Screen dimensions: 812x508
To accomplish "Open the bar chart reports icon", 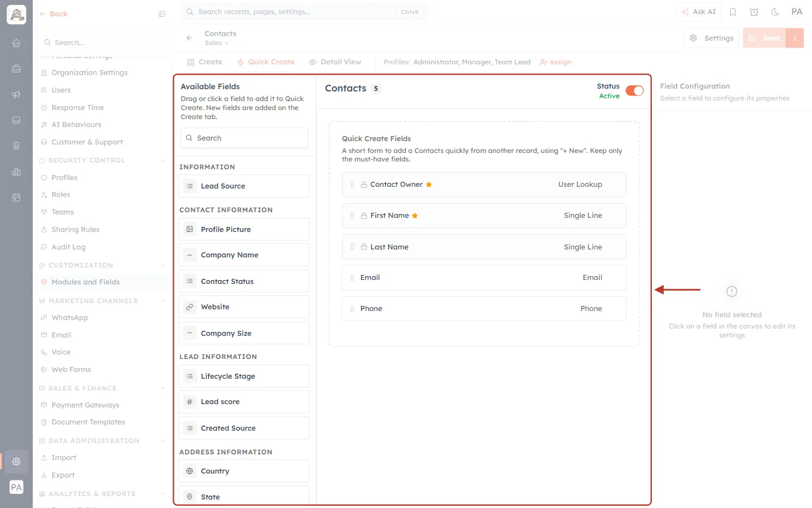I will pyautogui.click(x=16, y=172).
